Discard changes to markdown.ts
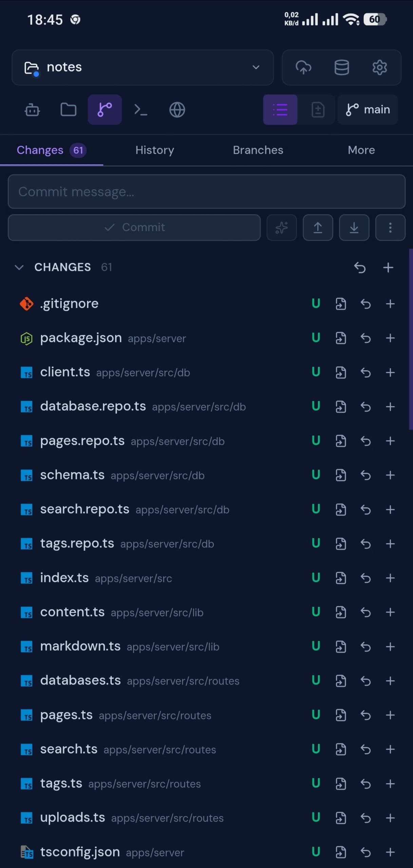 365,647
